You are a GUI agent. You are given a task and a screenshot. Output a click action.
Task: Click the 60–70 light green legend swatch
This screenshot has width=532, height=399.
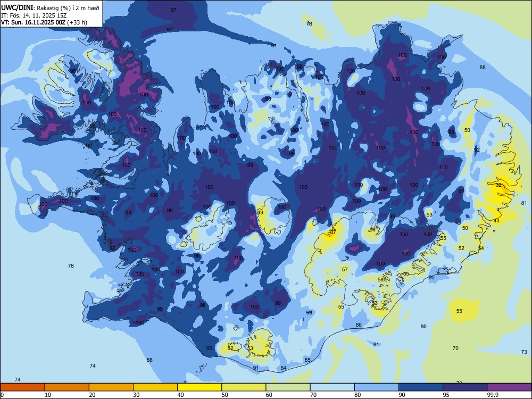288,387
